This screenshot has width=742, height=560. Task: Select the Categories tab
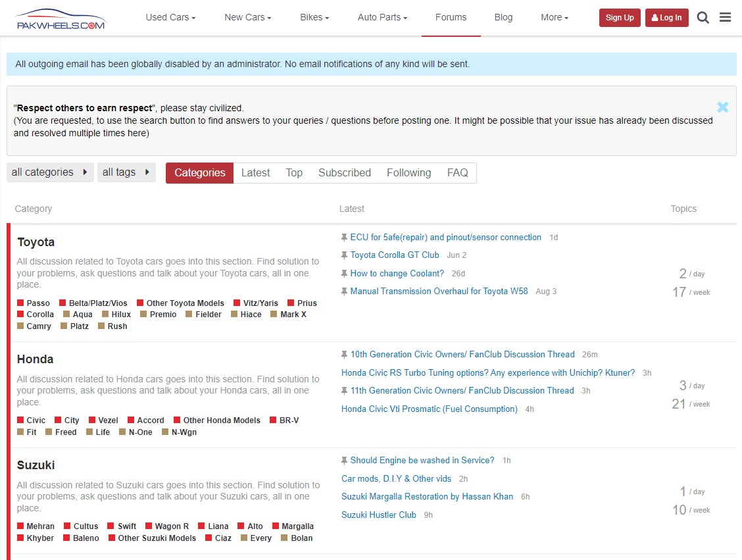[200, 173]
